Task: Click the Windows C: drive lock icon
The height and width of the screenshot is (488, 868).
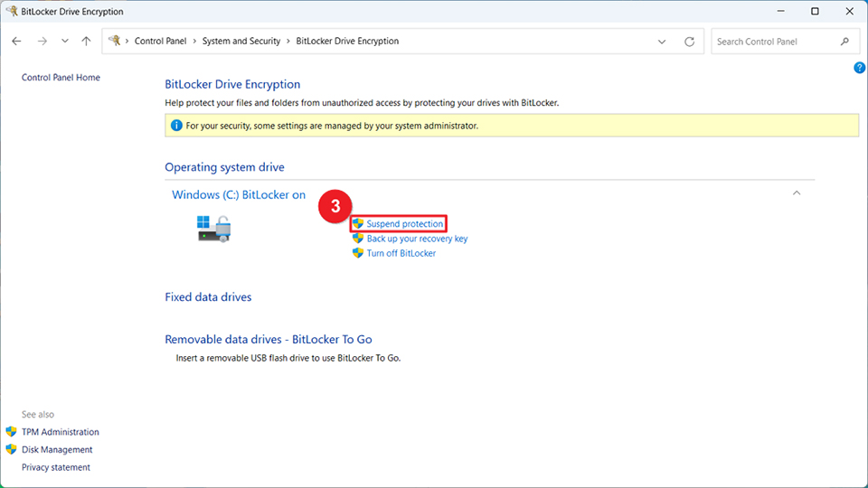Action: (214, 228)
